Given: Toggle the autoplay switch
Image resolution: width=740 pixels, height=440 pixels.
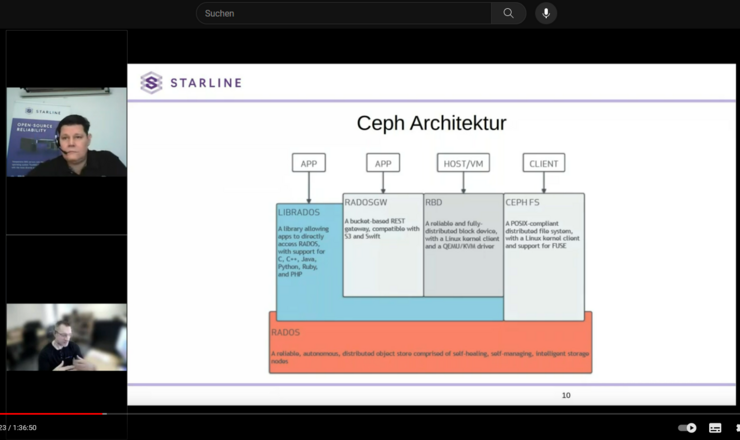Looking at the screenshot, I should 687,428.
